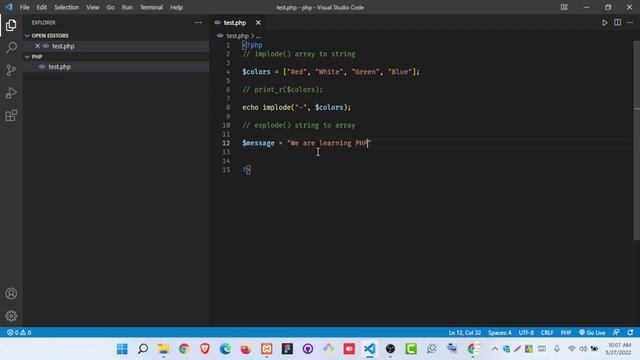Viewport: 640px width, 360px height.
Task: Open GitHub Desktop from taskbar
Action: pyautogui.click(x=308, y=349)
